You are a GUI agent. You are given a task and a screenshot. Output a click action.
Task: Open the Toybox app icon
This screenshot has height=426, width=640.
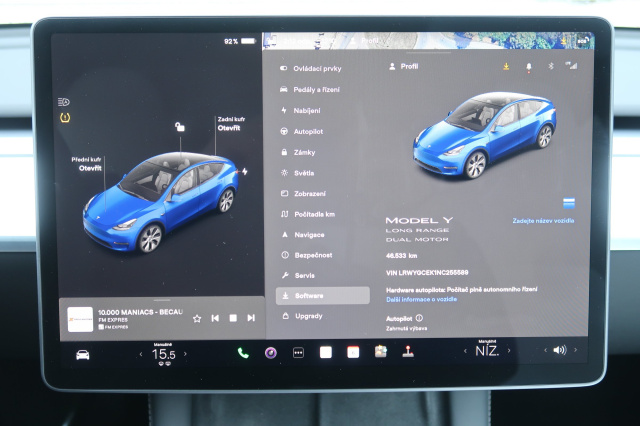coord(381,351)
